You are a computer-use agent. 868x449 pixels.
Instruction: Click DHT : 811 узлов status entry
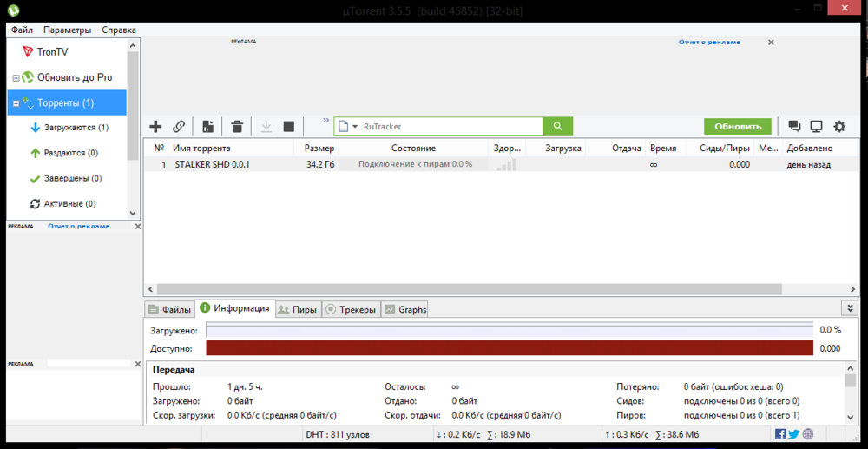(337, 434)
